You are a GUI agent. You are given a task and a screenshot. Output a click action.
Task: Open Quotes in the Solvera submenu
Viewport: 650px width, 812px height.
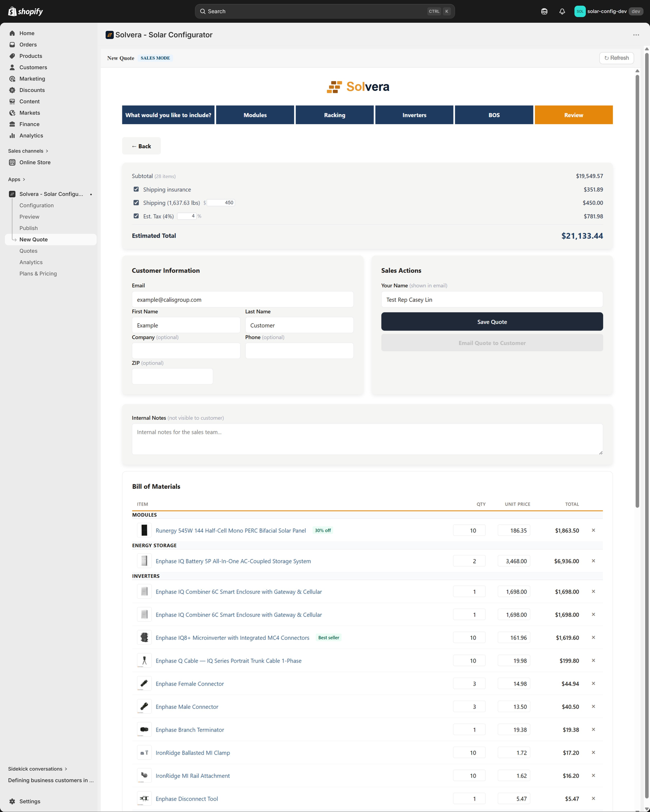click(x=28, y=251)
